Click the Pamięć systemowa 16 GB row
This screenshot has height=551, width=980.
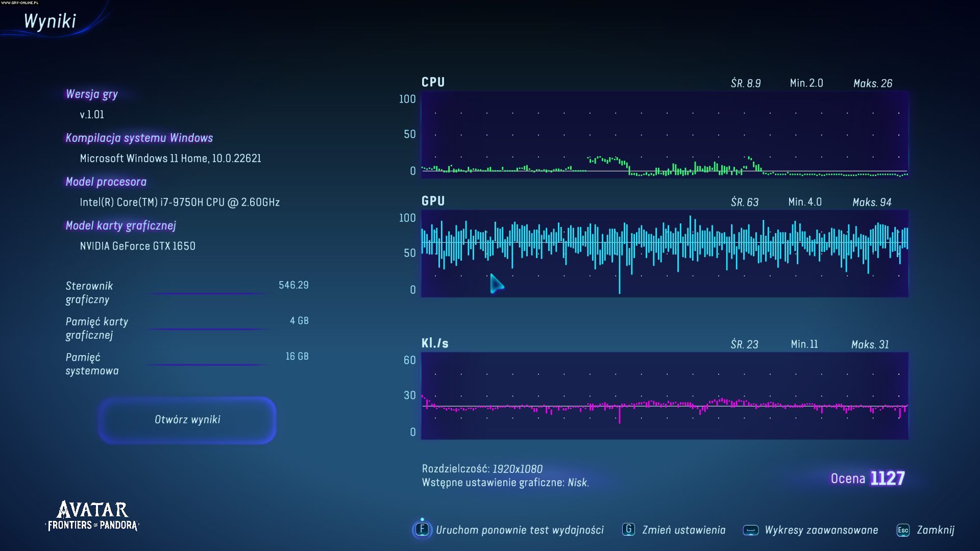187,364
